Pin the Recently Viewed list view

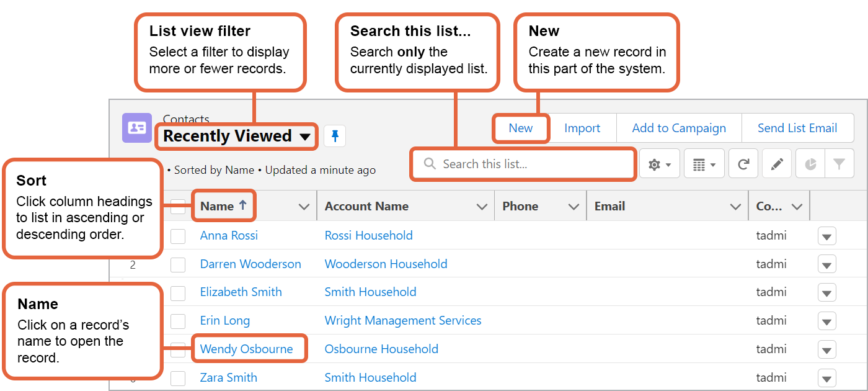pos(335,136)
